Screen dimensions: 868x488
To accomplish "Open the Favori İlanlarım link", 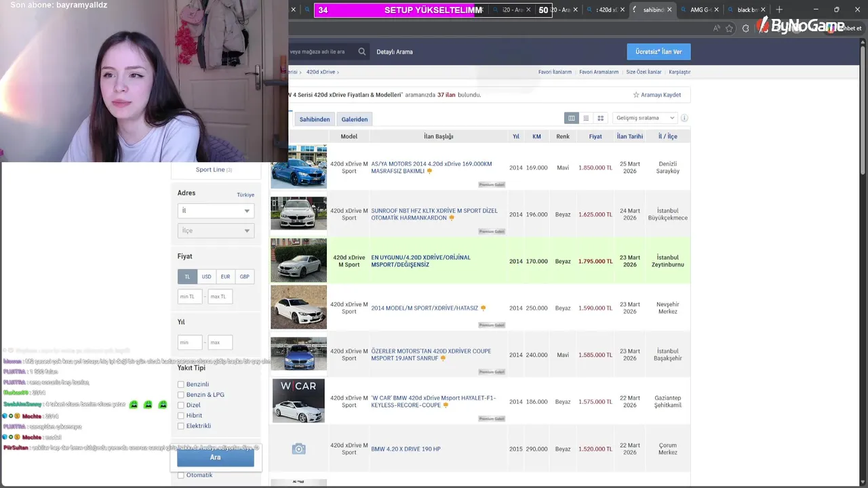I will [555, 72].
